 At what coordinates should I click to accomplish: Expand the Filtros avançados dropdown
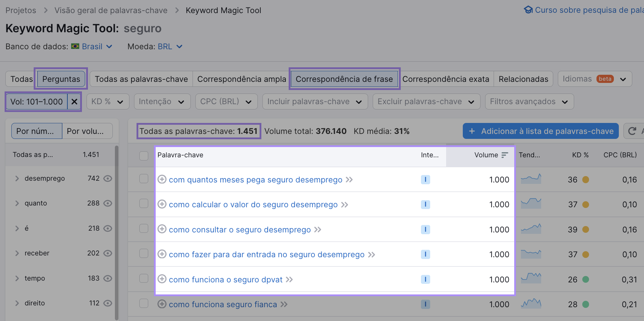point(529,101)
